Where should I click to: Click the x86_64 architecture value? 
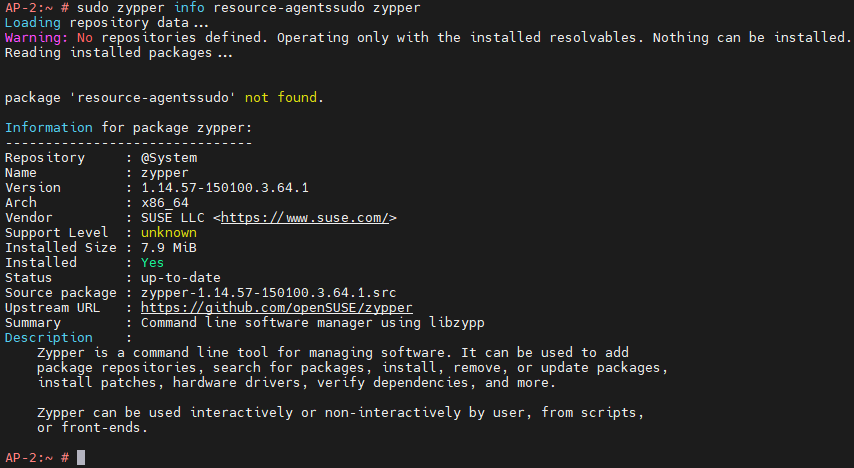[165, 203]
